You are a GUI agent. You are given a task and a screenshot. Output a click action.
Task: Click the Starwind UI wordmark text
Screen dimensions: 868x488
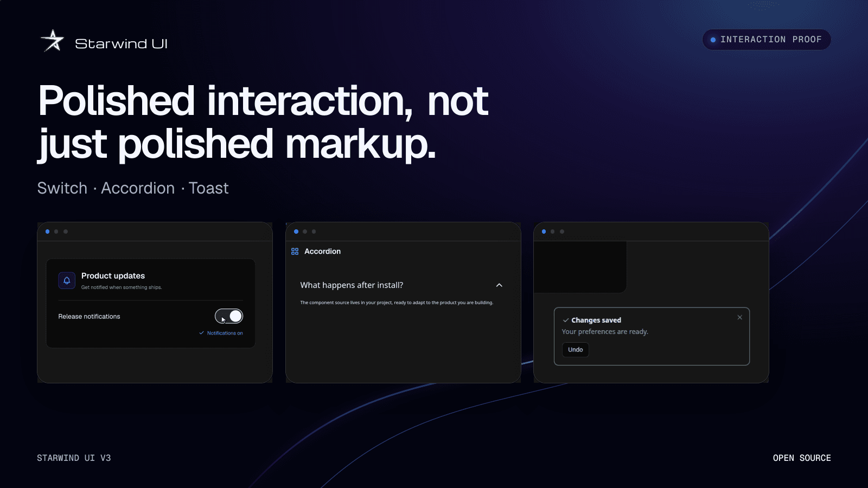(x=121, y=43)
